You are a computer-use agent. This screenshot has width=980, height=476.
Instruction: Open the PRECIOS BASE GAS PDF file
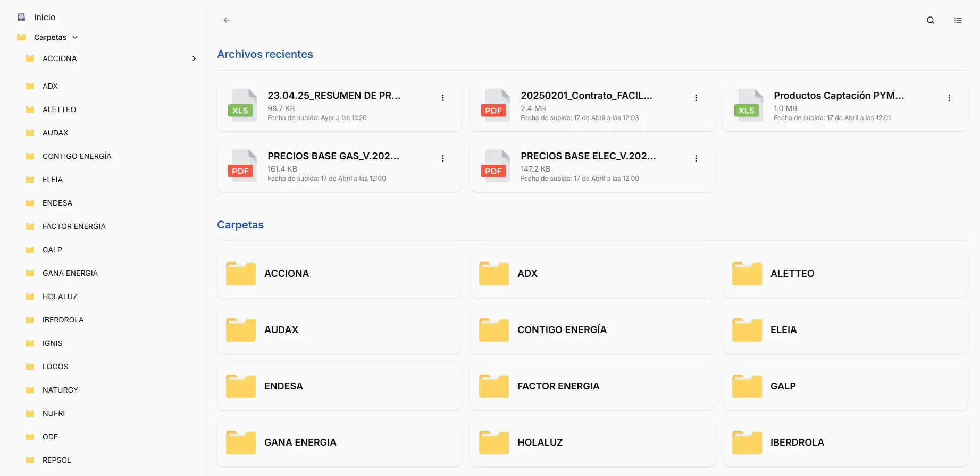333,156
